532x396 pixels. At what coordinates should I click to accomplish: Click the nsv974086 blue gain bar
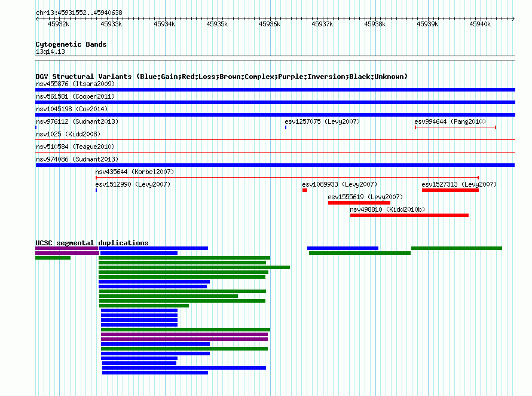tap(275, 165)
